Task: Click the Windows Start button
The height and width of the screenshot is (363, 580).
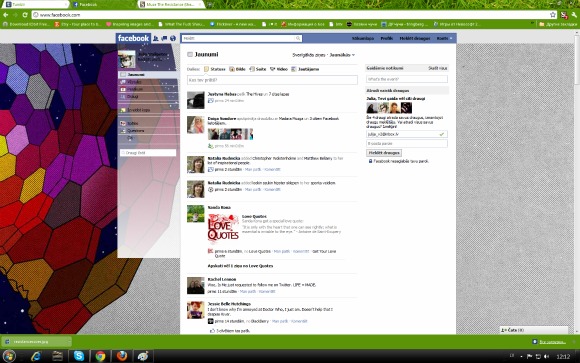Action: click(x=9, y=356)
